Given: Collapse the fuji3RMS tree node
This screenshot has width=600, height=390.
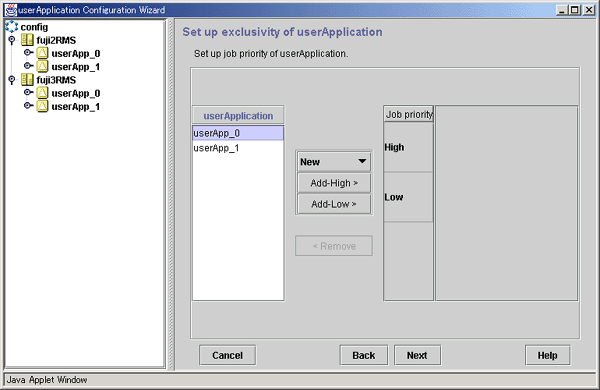Looking at the screenshot, I should [12, 80].
